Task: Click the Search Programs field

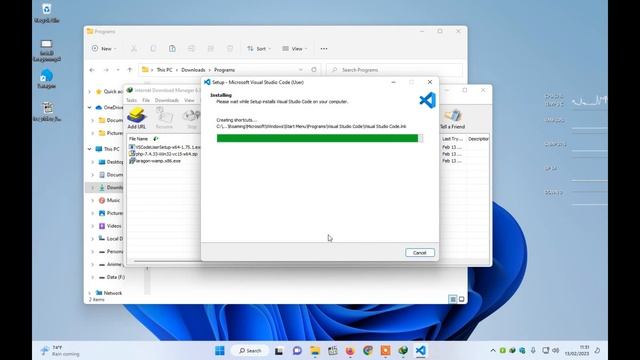Action: point(394,70)
